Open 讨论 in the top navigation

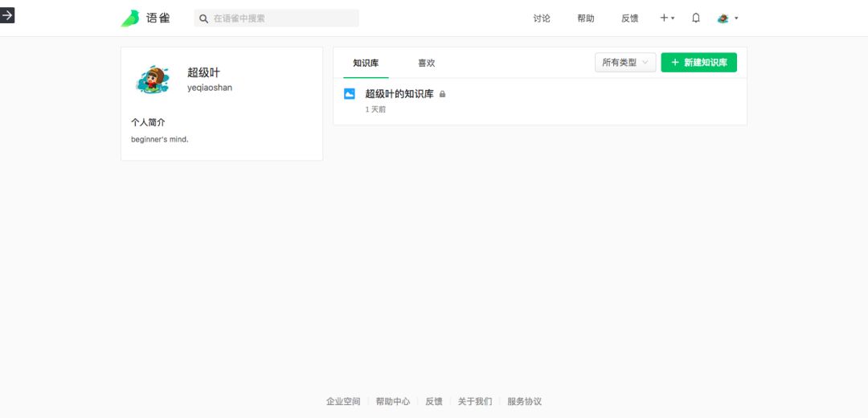pyautogui.click(x=542, y=18)
